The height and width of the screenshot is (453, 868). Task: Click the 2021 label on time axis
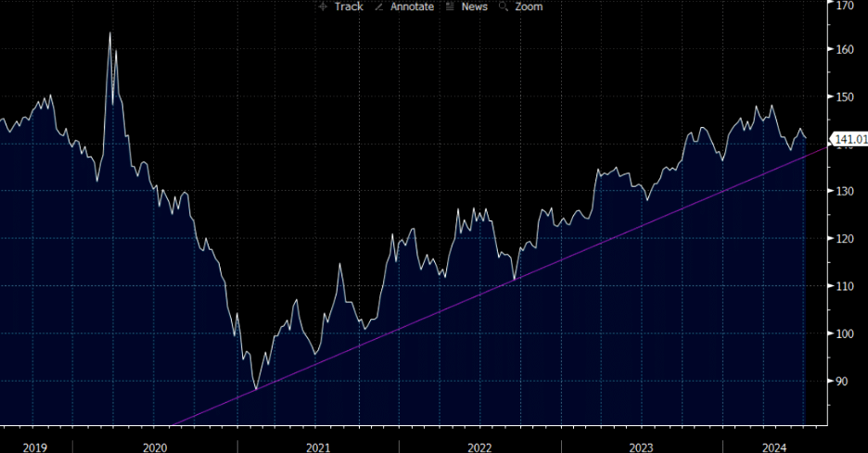[x=318, y=447]
